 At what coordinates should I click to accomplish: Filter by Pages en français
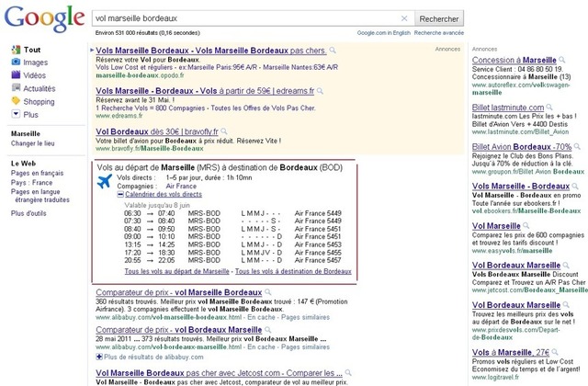[37, 173]
